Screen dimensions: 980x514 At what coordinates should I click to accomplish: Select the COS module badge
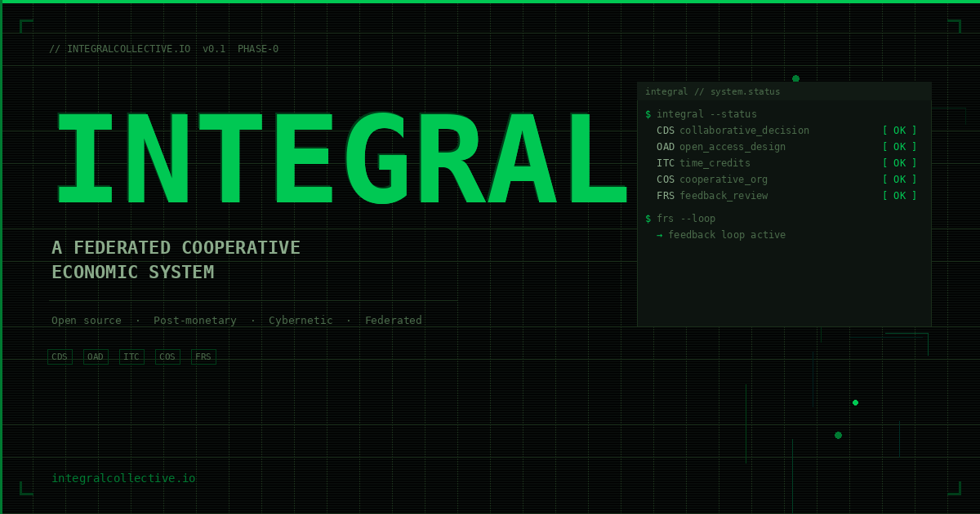tap(167, 357)
